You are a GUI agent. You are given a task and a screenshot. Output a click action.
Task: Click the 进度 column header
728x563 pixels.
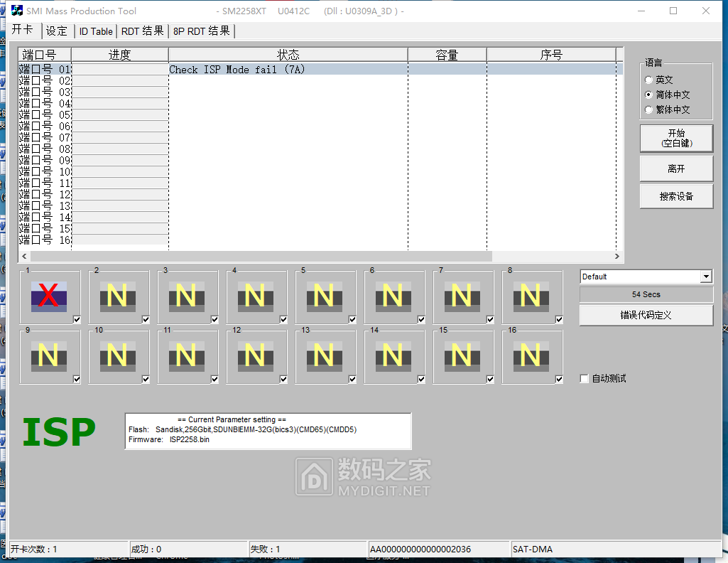coord(120,55)
